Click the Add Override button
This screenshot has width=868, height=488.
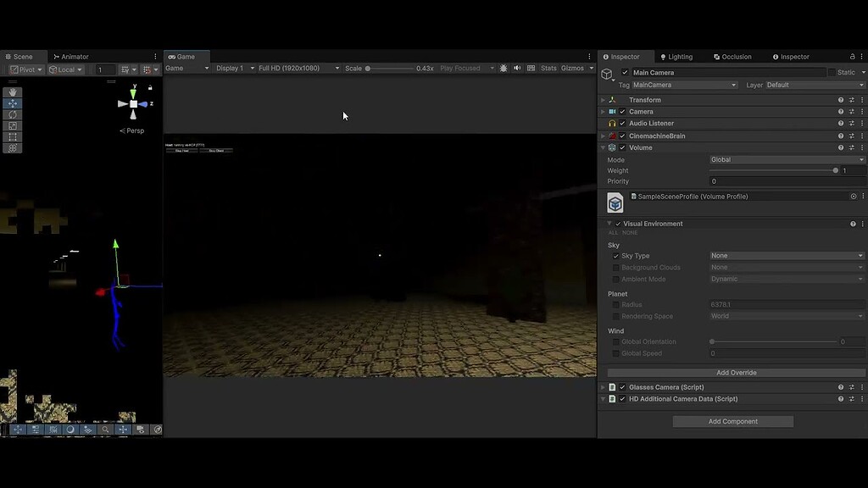736,372
